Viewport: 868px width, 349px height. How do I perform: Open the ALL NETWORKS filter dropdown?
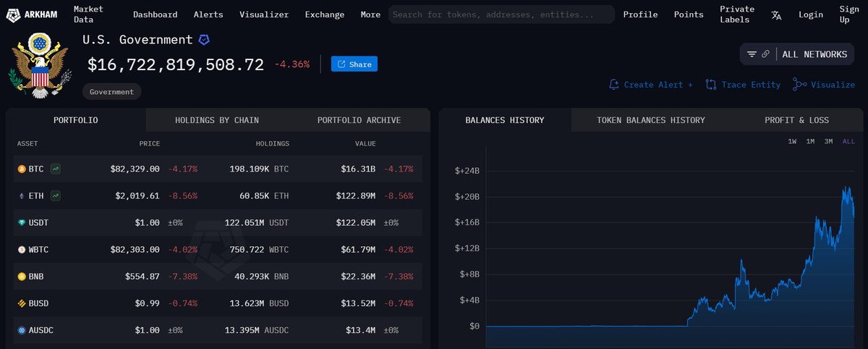(x=797, y=54)
